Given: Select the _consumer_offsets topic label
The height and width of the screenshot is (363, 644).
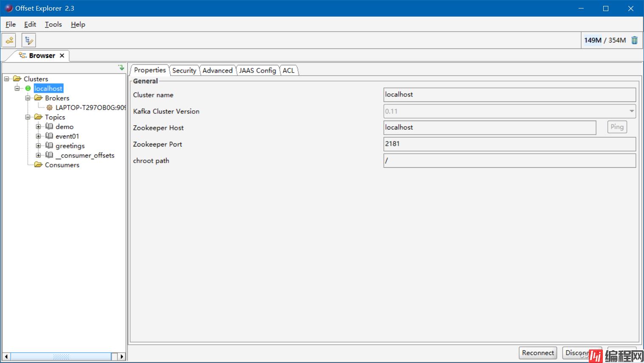Looking at the screenshot, I should click(85, 155).
